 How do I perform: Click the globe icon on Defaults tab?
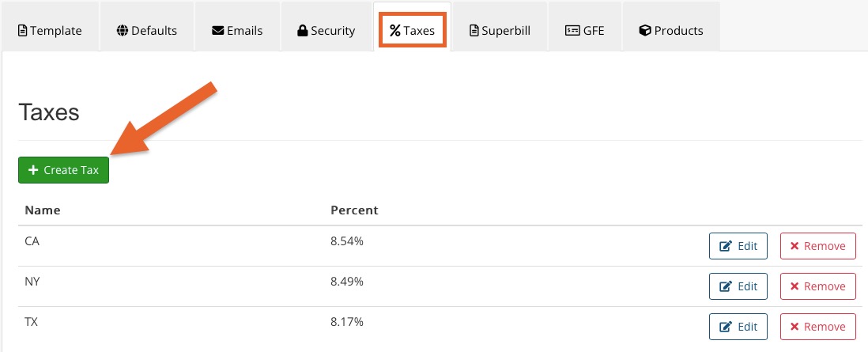pyautogui.click(x=123, y=31)
